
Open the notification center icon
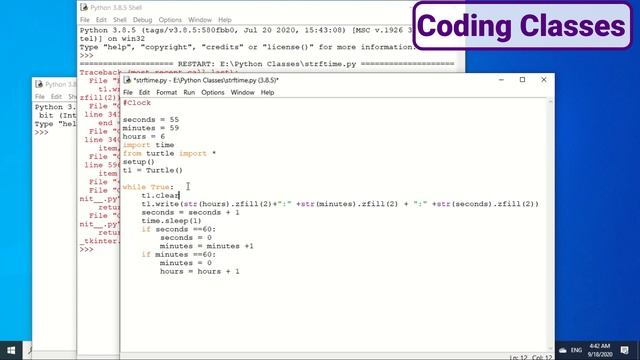[x=624, y=350]
